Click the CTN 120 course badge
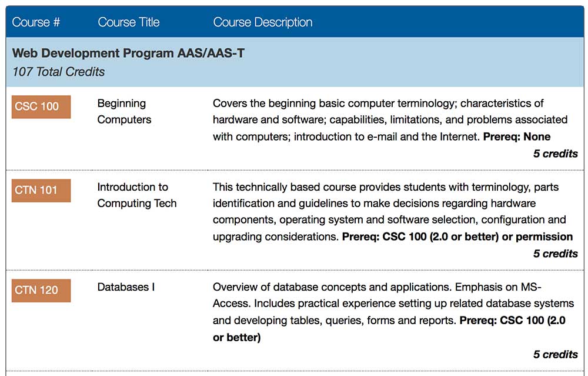The width and height of the screenshot is (588, 376). click(41, 290)
